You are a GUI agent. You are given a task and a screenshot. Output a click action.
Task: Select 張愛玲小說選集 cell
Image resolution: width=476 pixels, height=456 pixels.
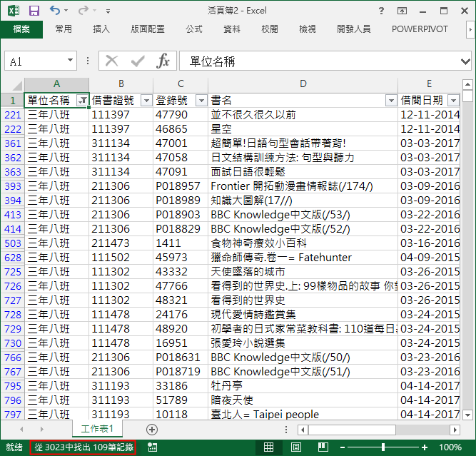coord(303,343)
